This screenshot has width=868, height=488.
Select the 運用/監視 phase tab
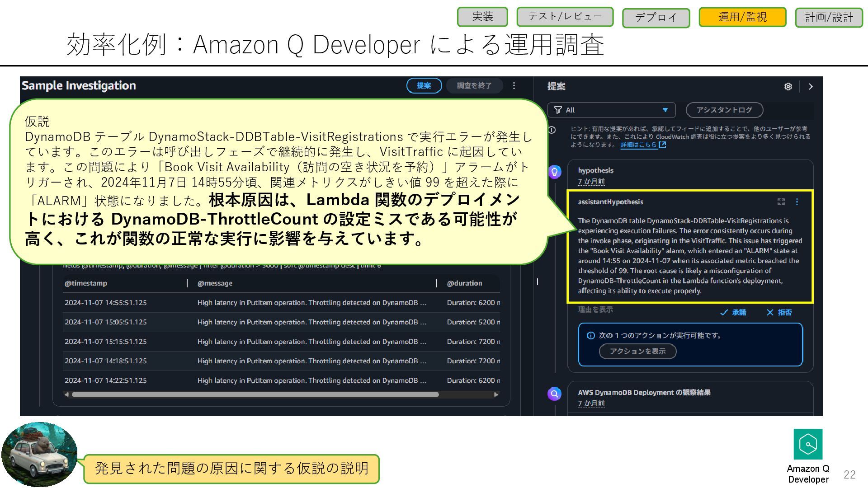pyautogui.click(x=742, y=17)
